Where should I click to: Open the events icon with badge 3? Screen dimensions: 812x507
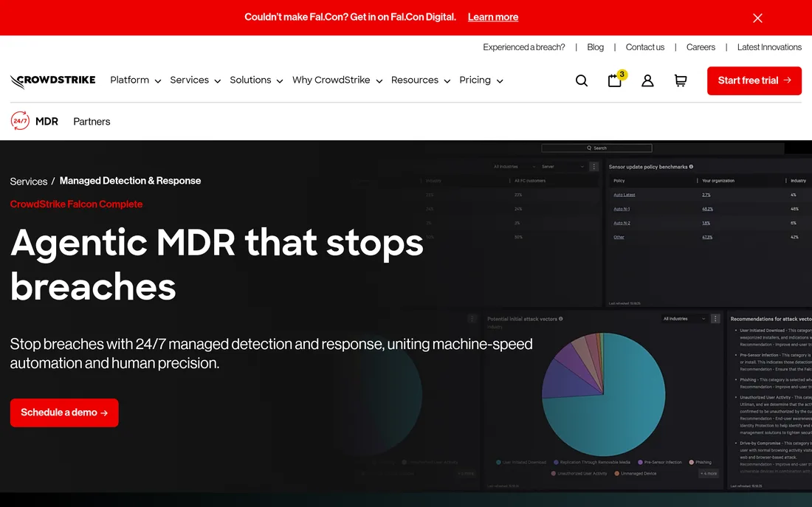pos(616,80)
